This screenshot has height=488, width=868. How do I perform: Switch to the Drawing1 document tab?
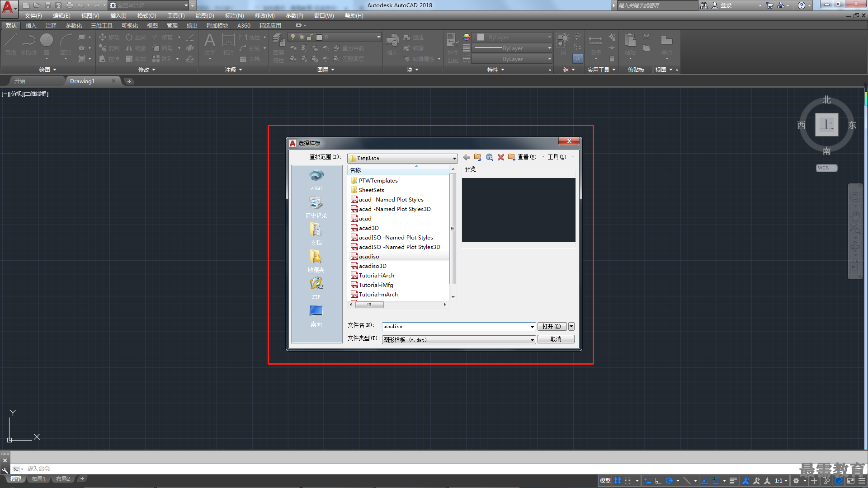coord(82,81)
